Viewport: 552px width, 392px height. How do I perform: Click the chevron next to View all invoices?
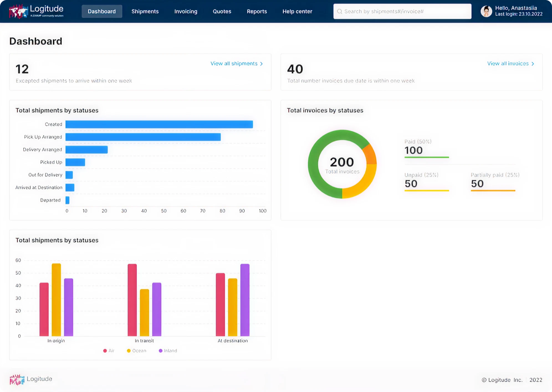(x=533, y=64)
